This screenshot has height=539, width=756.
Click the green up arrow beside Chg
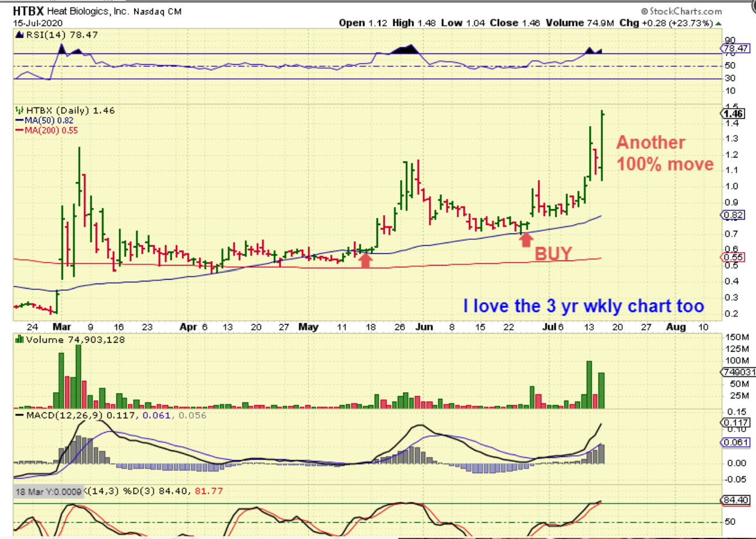718,23
